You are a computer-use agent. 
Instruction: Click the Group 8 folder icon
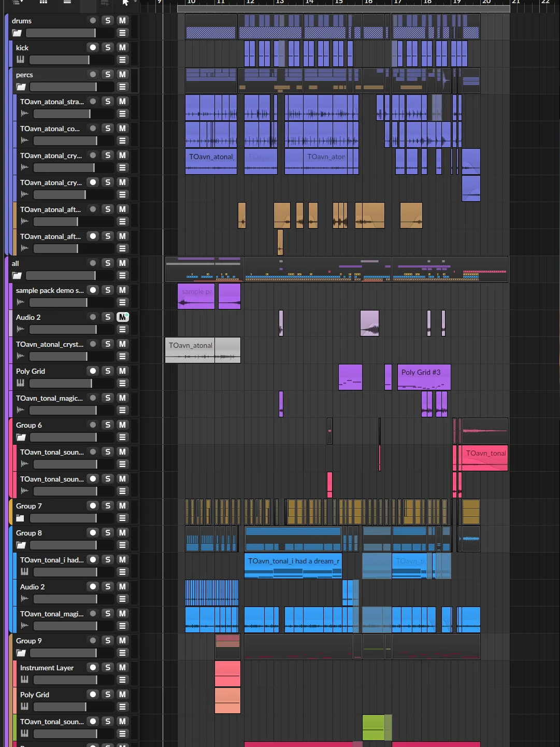coord(21,545)
